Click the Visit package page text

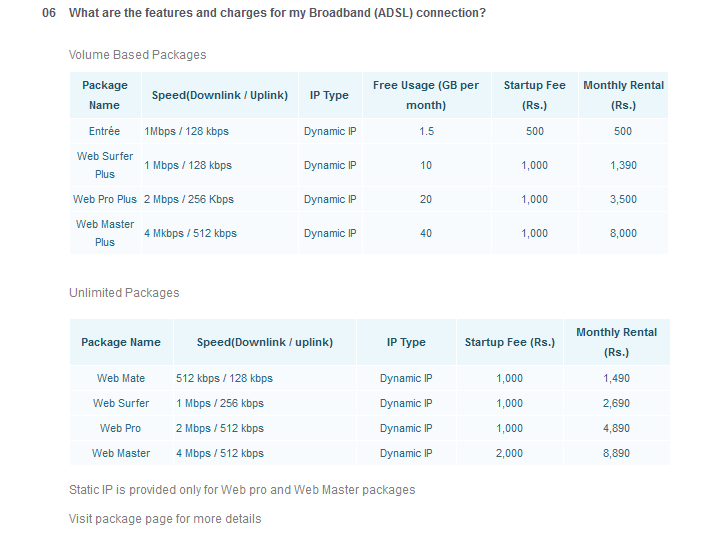[x=165, y=519]
